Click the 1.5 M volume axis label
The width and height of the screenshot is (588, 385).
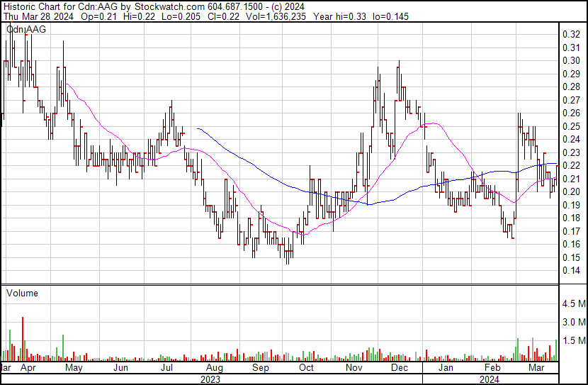click(573, 341)
